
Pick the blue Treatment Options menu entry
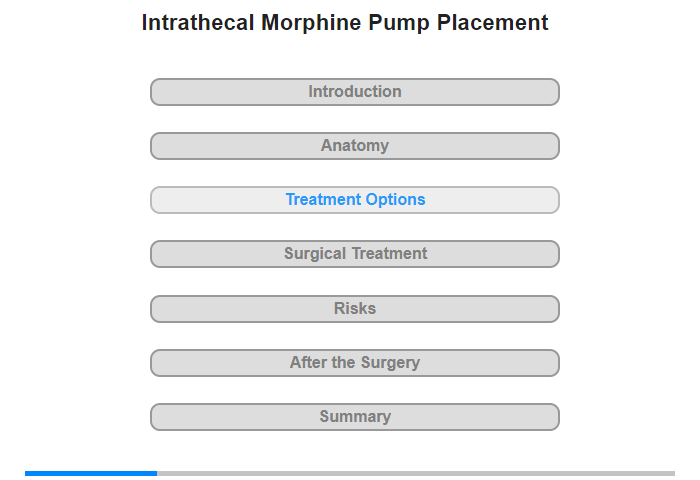354,200
